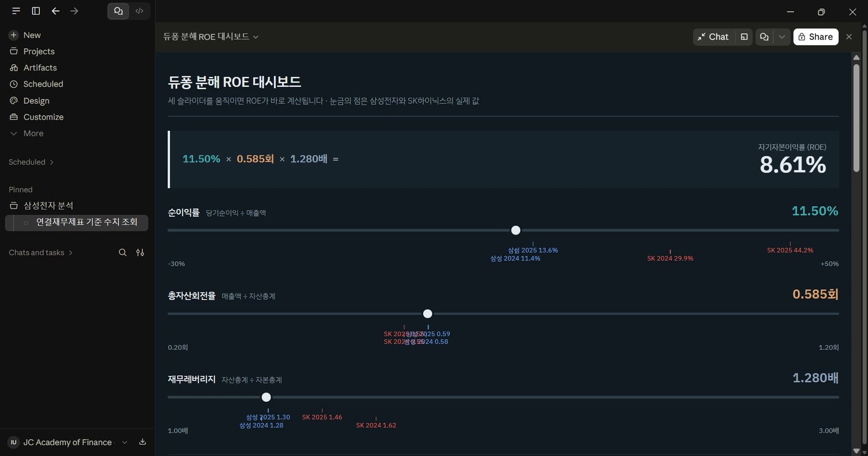Collapse to Chat view button

point(713,37)
